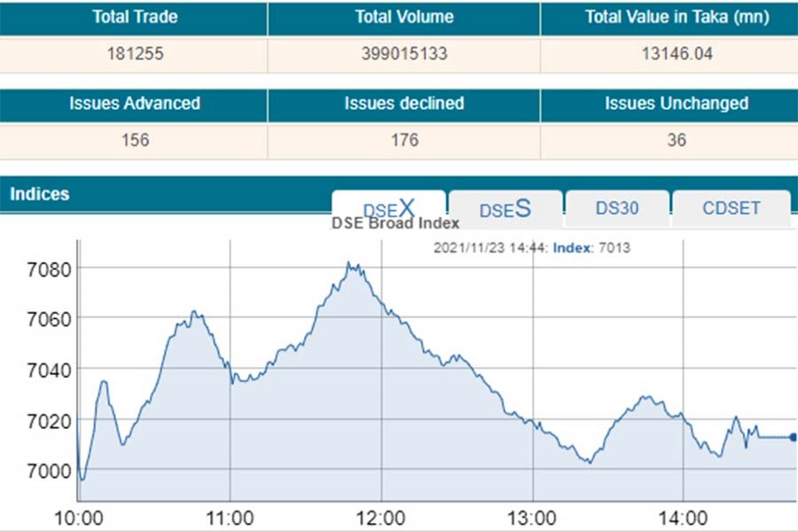
Task: Click the Total Trade column header
Action: coord(134,18)
